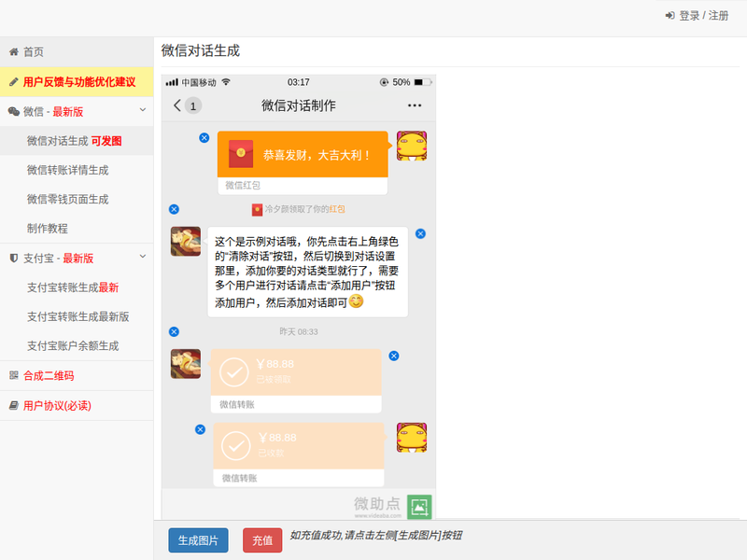Click the 恭喜发财，大吉大利 red packet bubble
This screenshot has width=747, height=560.
click(303, 162)
